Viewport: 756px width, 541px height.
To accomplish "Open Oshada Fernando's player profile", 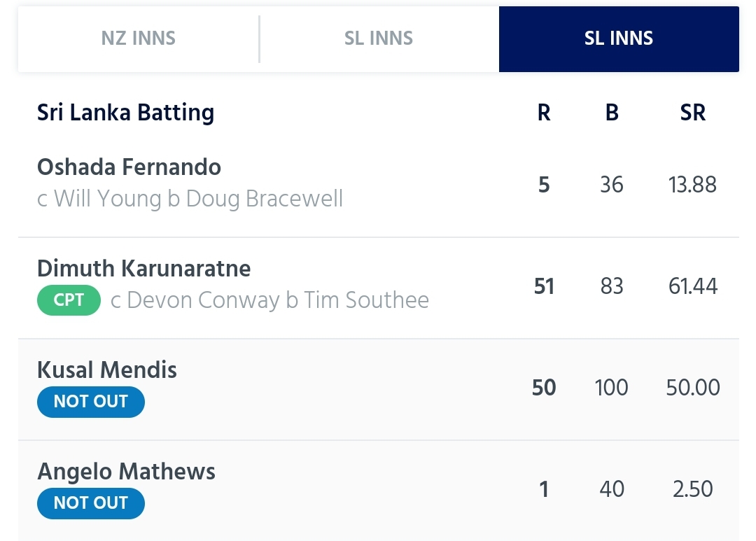I will point(129,167).
